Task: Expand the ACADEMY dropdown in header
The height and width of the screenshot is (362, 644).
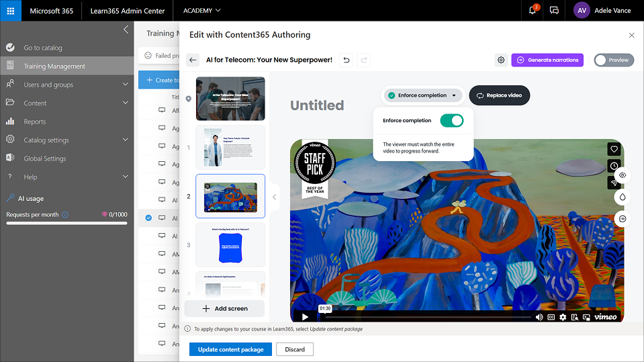Action: [202, 11]
